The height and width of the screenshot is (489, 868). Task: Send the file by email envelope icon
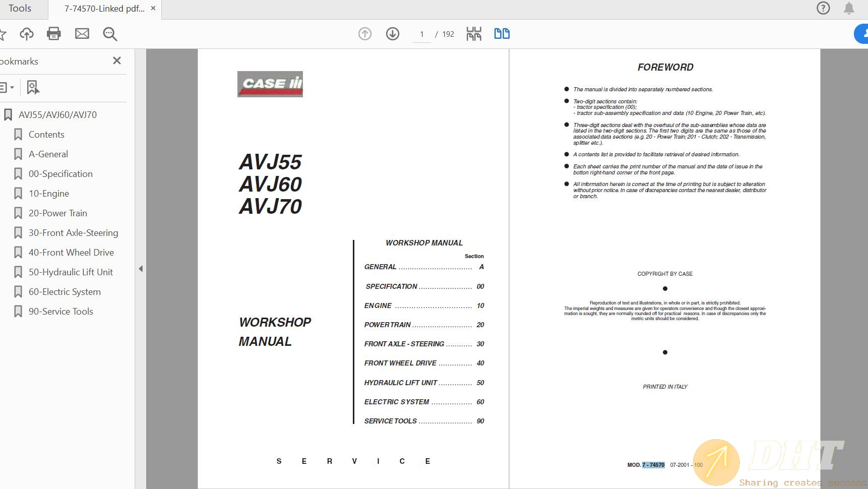82,34
